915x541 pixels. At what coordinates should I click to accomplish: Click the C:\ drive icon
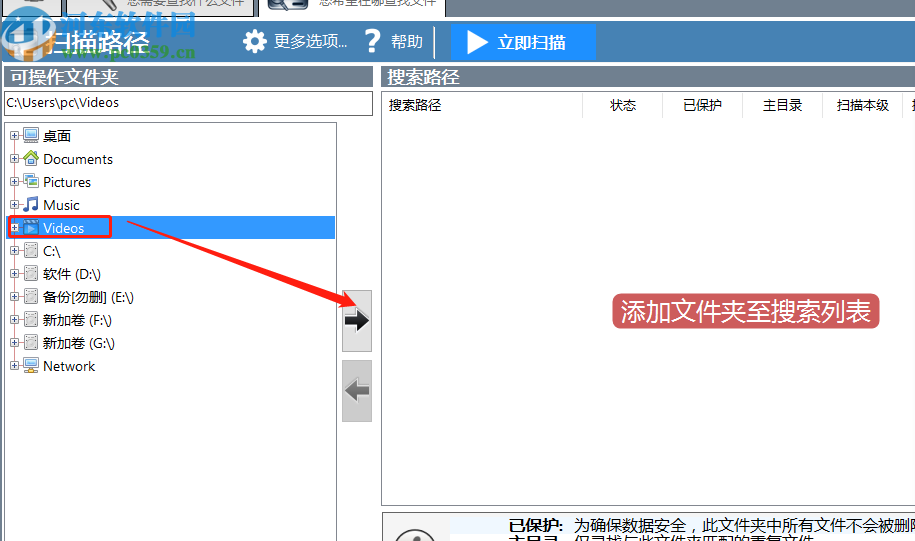tap(31, 251)
